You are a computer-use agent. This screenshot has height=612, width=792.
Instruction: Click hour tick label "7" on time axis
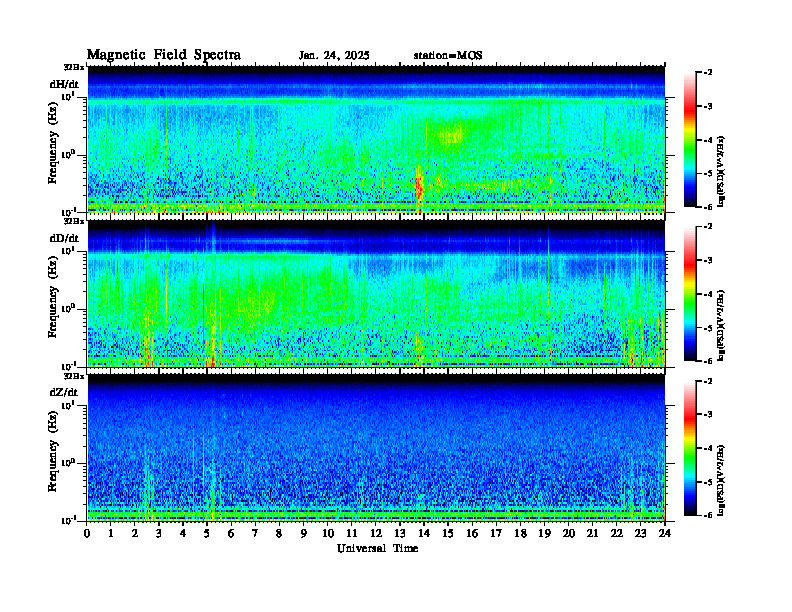[x=256, y=533]
